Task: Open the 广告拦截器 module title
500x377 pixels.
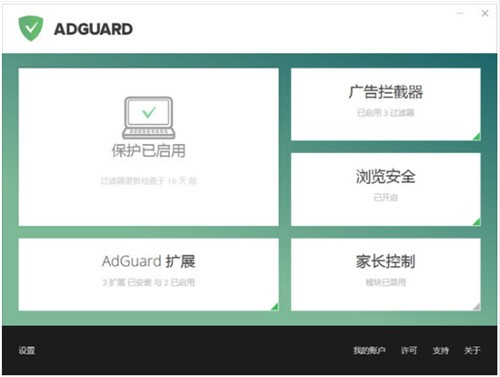Action: 386,92
